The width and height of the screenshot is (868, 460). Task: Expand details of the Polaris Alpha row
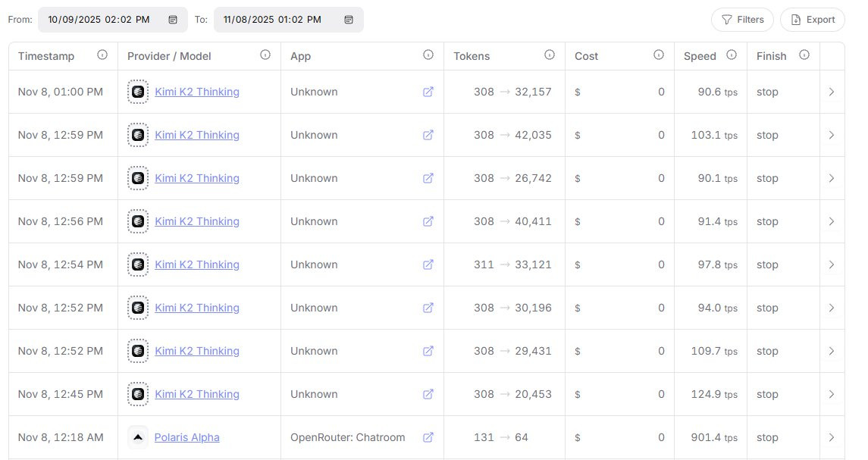(832, 437)
